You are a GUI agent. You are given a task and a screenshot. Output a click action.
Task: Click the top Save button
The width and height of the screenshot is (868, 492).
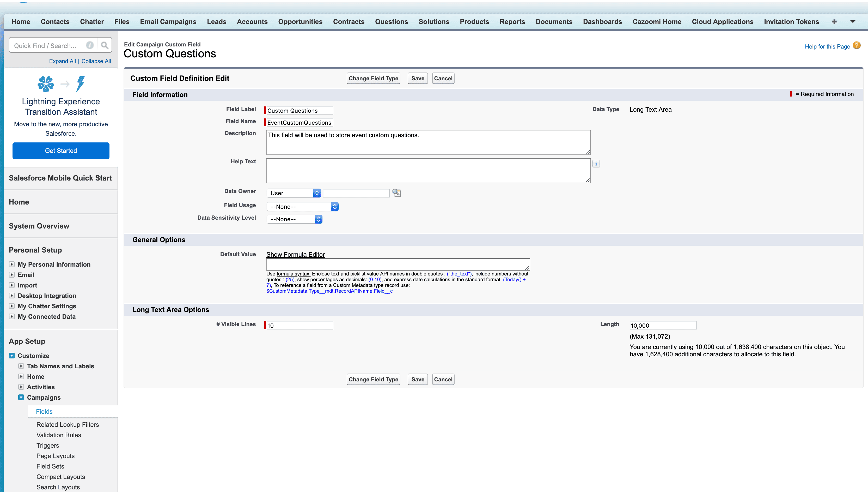click(418, 79)
